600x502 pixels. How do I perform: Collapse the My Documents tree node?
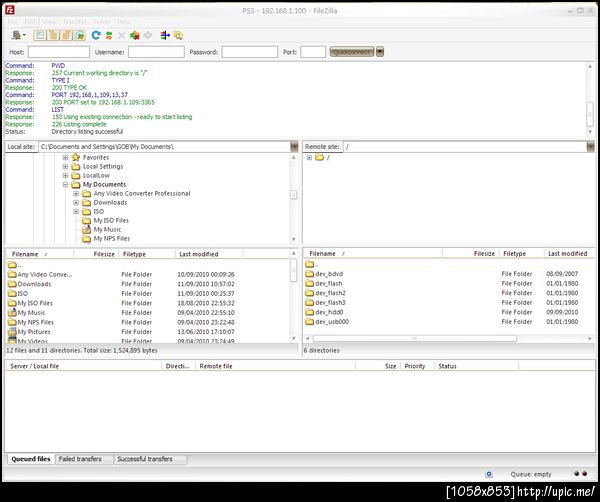pyautogui.click(x=65, y=184)
